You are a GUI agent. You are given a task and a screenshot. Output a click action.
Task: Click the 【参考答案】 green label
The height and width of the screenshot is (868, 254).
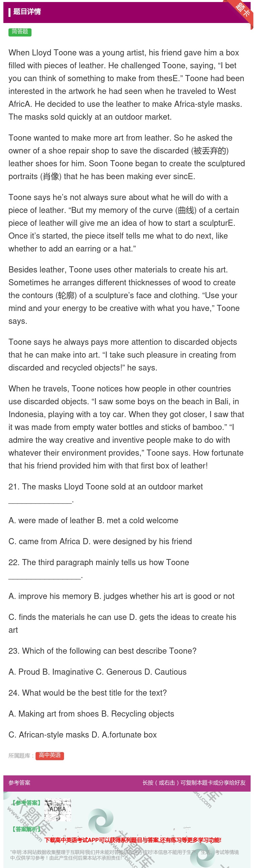[26, 802]
